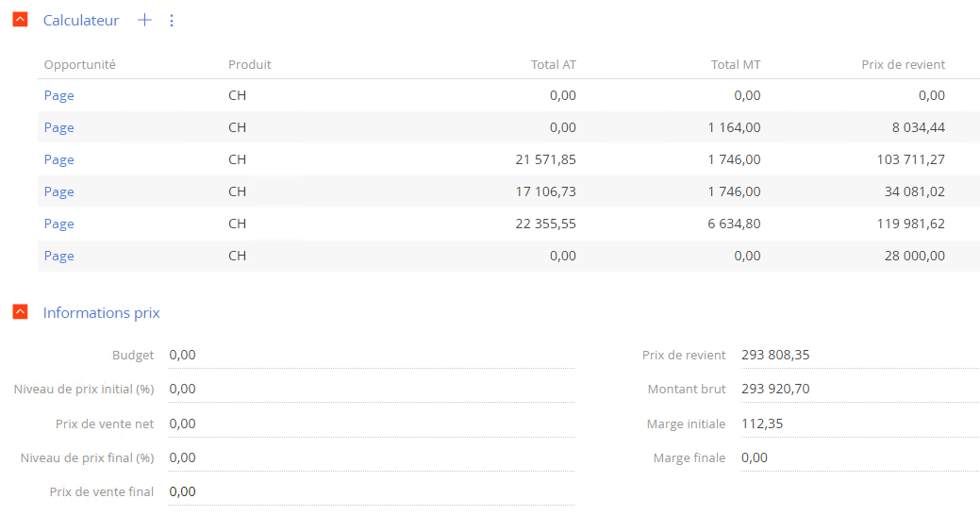
Task: Open the Page link costing 8 034,44
Action: point(58,127)
